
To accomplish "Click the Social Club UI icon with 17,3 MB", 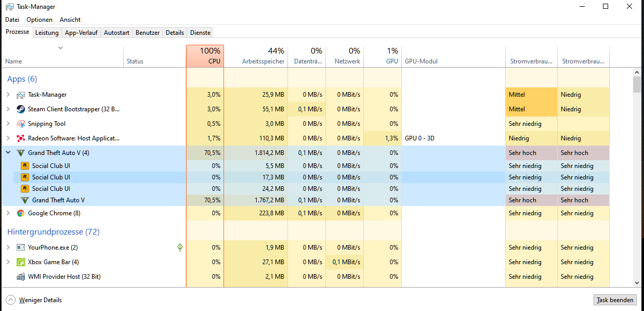I will click(x=25, y=177).
